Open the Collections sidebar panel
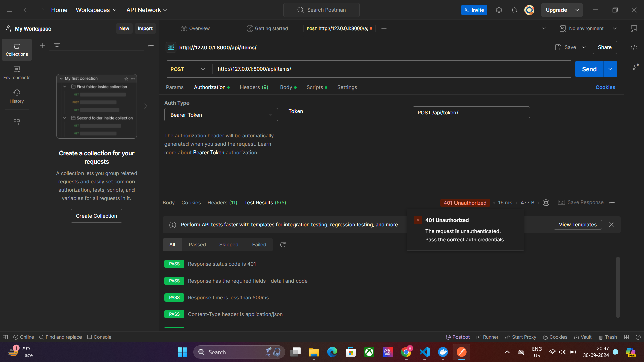This screenshot has height=362, width=644. coord(17,49)
